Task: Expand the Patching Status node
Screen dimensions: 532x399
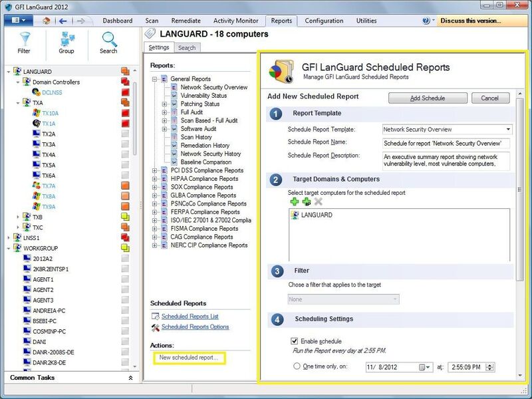Action: click(164, 104)
